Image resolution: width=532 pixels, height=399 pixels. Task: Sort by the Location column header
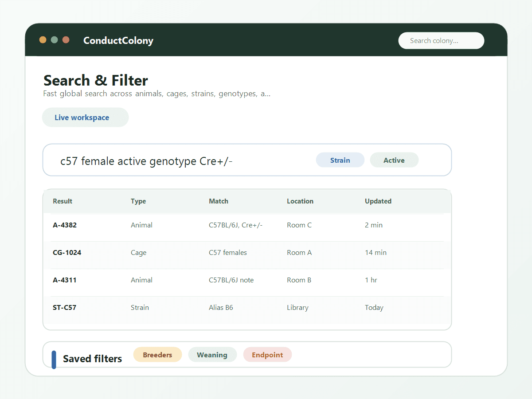pyautogui.click(x=300, y=201)
